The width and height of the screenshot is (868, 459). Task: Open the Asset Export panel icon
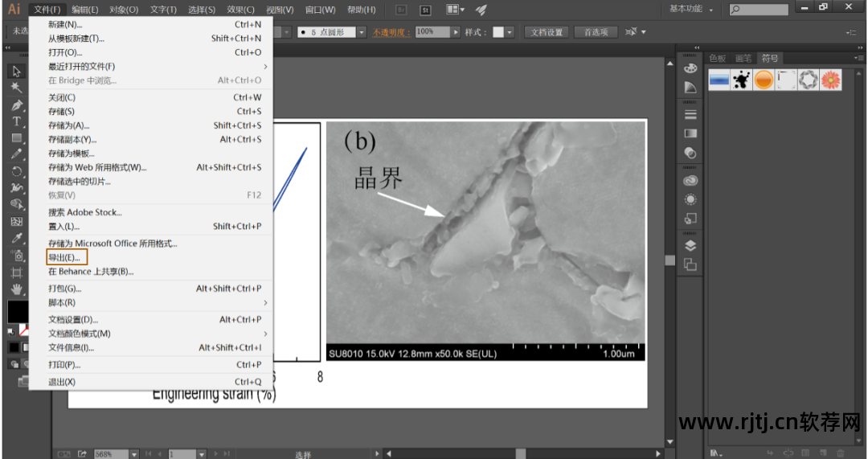[690, 219]
